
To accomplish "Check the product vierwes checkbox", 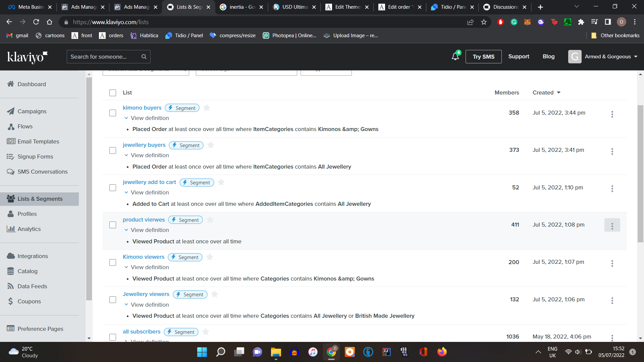I will click(x=113, y=225).
